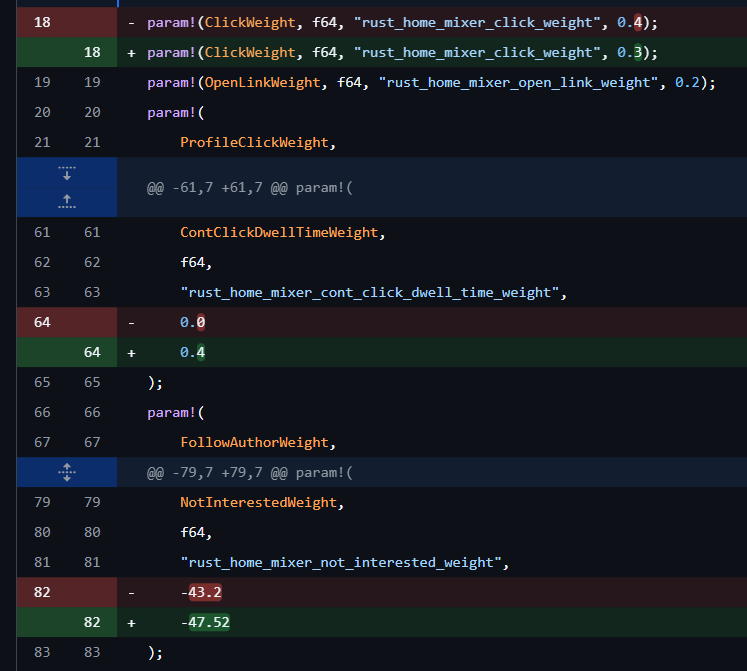The width and height of the screenshot is (747, 671).
Task: Click the new value 0.3 in the added ClickWeight line
Action: 630,52
